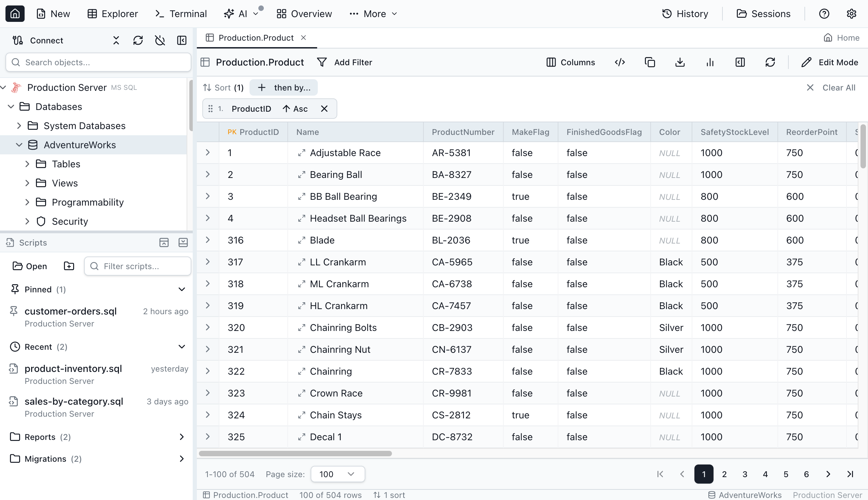Toggle the side detail panel icon
The image size is (868, 500).
tap(740, 62)
